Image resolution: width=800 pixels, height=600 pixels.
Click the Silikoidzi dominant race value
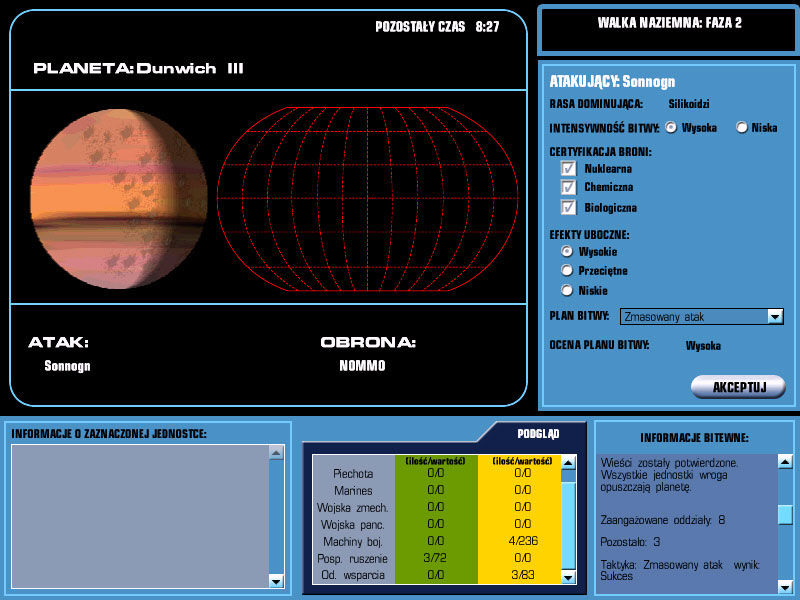point(689,104)
